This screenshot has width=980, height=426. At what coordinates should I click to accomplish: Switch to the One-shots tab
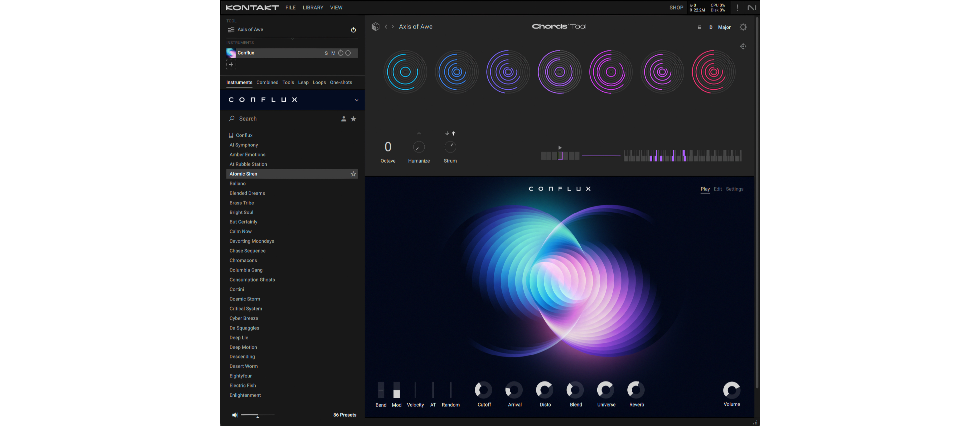[341, 82]
